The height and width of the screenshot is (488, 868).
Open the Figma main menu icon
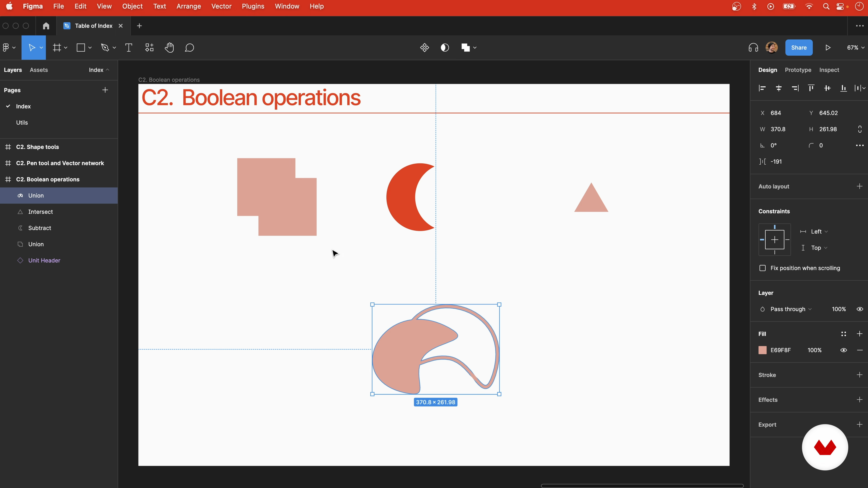(x=6, y=47)
